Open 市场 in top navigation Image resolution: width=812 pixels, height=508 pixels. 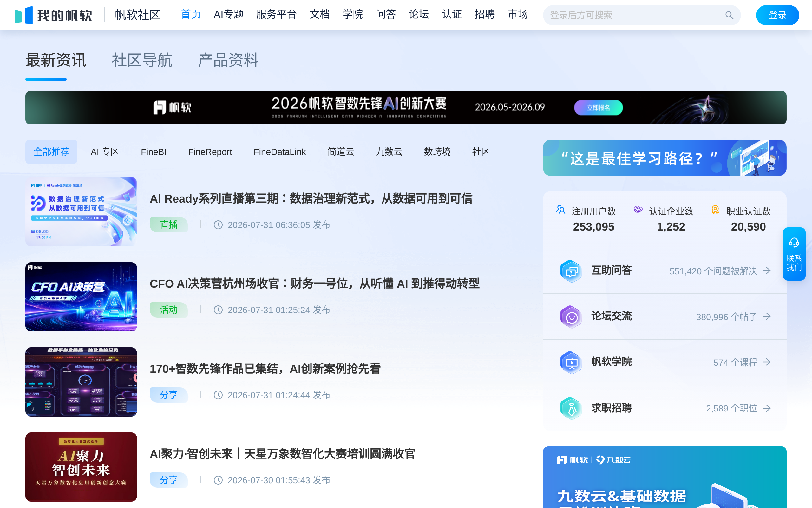click(518, 15)
